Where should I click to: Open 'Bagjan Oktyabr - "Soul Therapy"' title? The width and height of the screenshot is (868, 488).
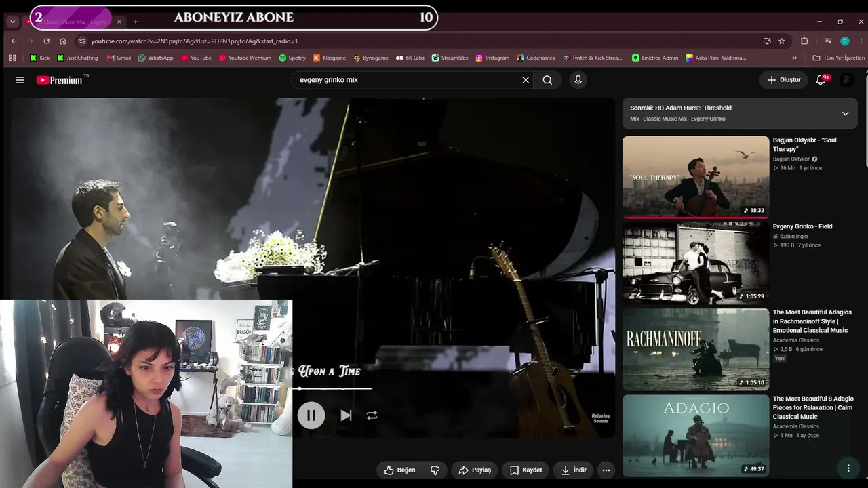click(805, 144)
